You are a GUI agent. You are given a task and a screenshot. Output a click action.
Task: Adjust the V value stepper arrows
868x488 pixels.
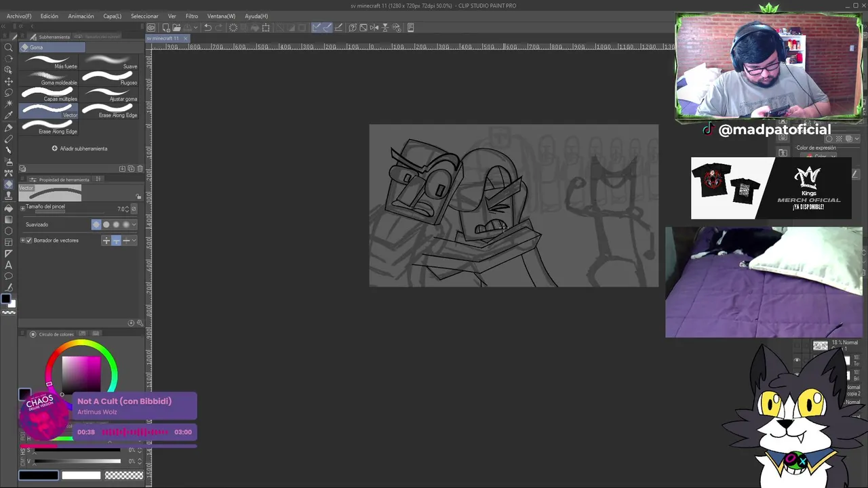click(140, 461)
